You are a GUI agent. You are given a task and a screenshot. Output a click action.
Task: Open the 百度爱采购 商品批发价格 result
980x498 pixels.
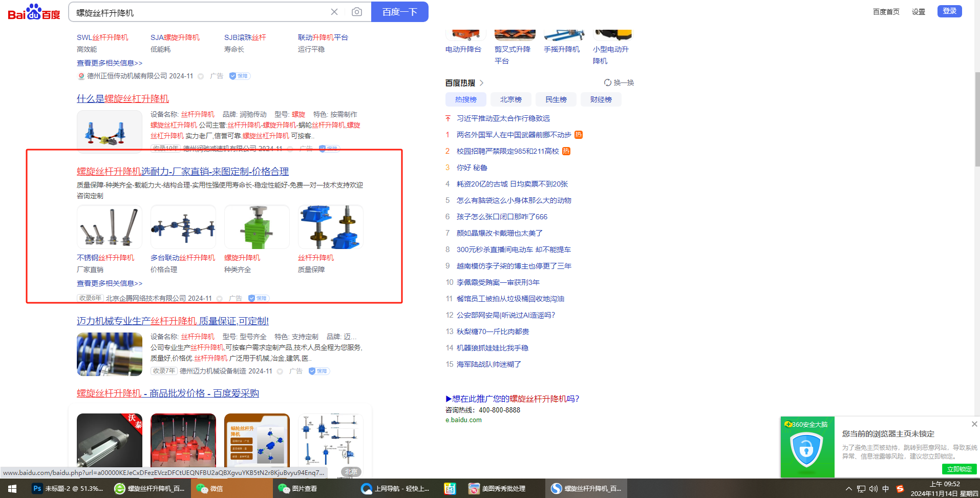click(x=168, y=393)
